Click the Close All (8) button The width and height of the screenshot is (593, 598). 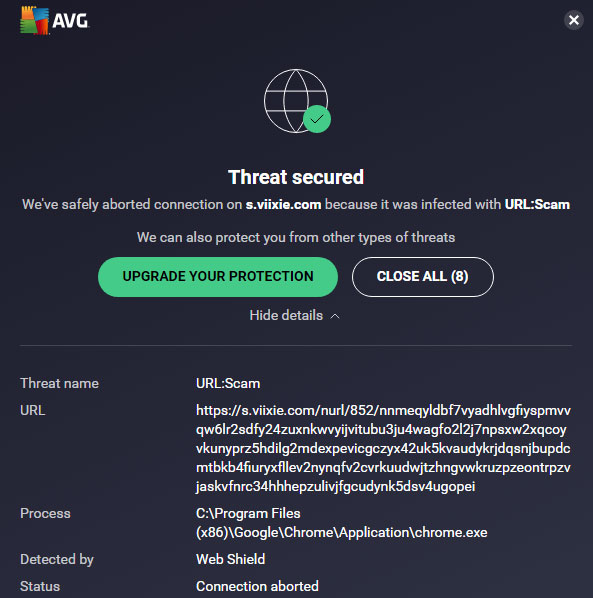(x=423, y=277)
